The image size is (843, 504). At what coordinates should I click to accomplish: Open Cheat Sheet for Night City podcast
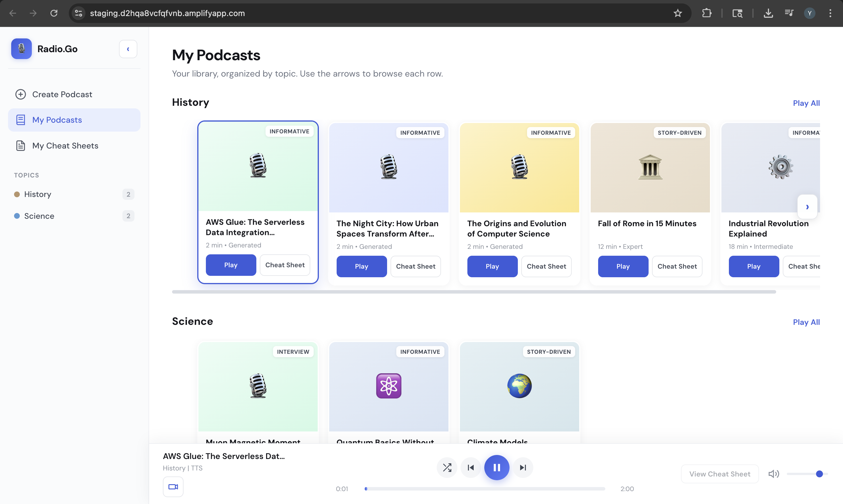tap(415, 267)
